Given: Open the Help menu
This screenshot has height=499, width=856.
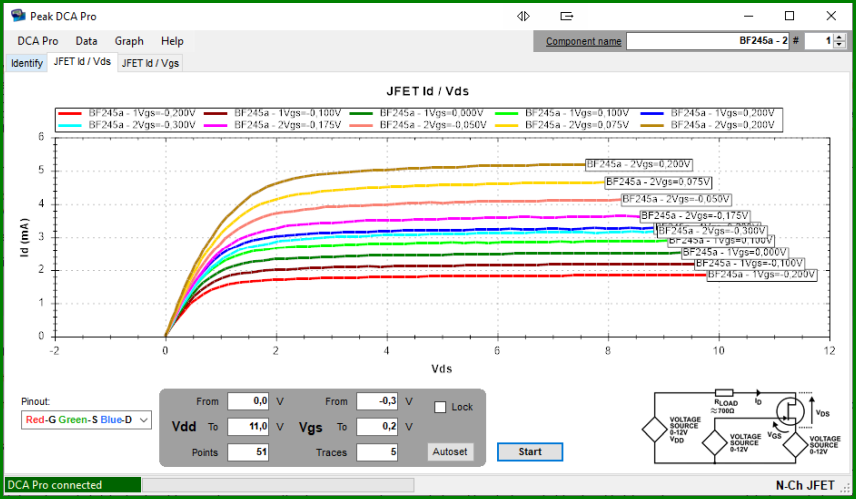Looking at the screenshot, I should [x=172, y=41].
